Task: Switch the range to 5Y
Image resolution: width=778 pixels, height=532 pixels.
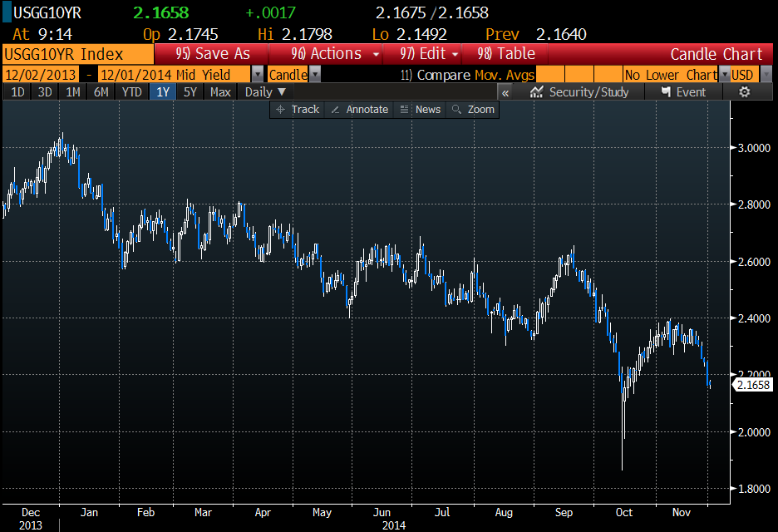Action: click(x=190, y=92)
